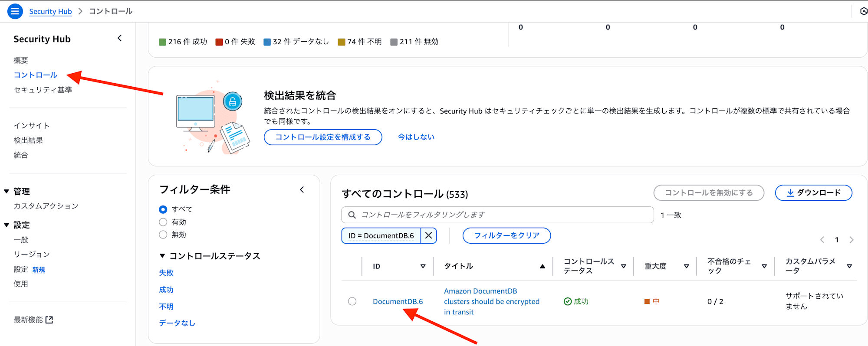Focus the コントロールをフィルタリングします search field
The width and height of the screenshot is (868, 346).
click(498, 215)
